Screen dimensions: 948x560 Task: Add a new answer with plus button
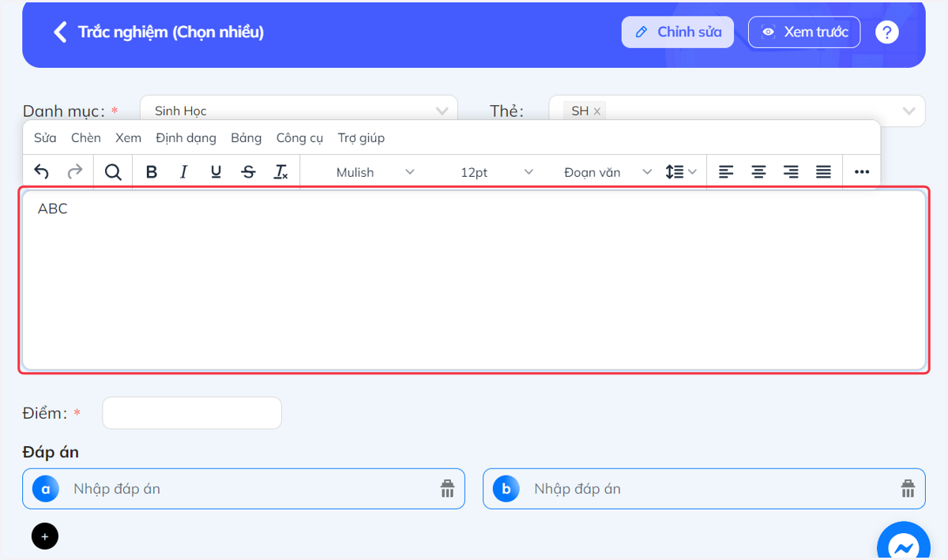(x=45, y=536)
